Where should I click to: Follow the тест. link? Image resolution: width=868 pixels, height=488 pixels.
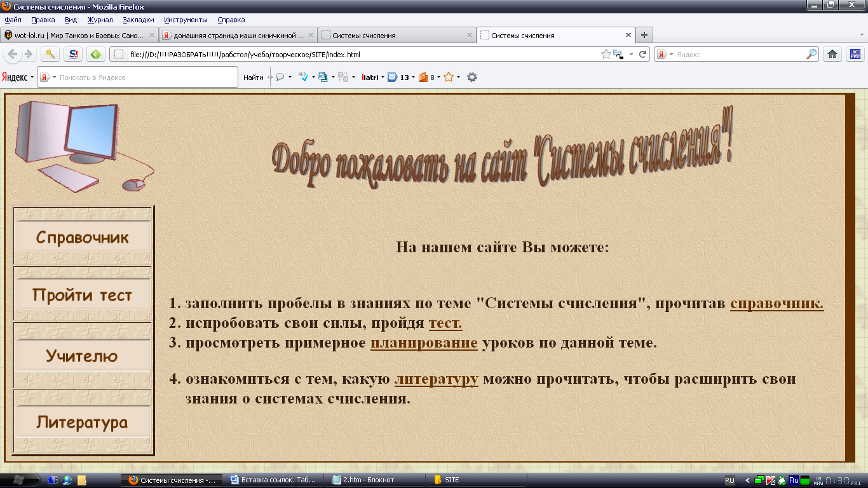coord(445,323)
